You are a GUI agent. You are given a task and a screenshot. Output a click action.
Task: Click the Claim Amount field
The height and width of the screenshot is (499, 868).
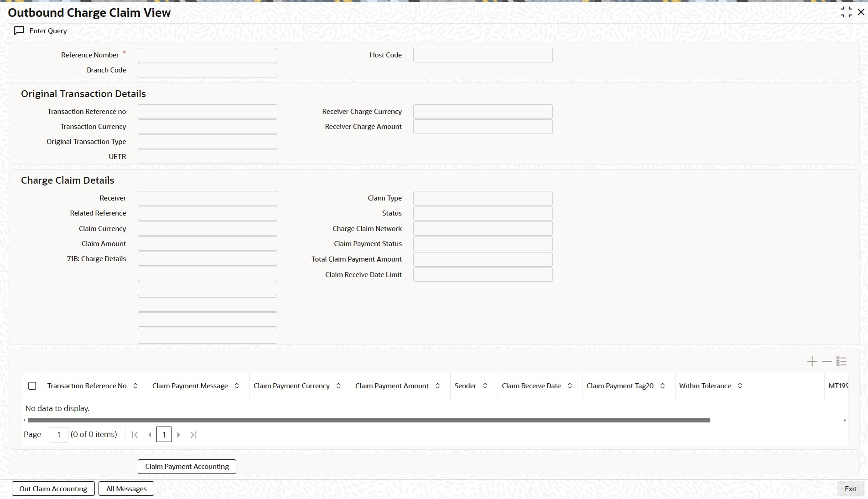tap(208, 243)
